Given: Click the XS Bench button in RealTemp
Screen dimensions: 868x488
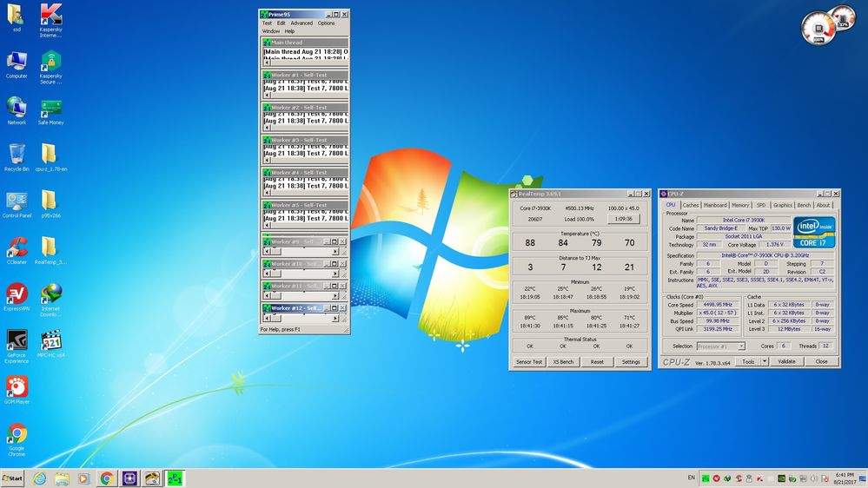Looking at the screenshot, I should tap(564, 362).
